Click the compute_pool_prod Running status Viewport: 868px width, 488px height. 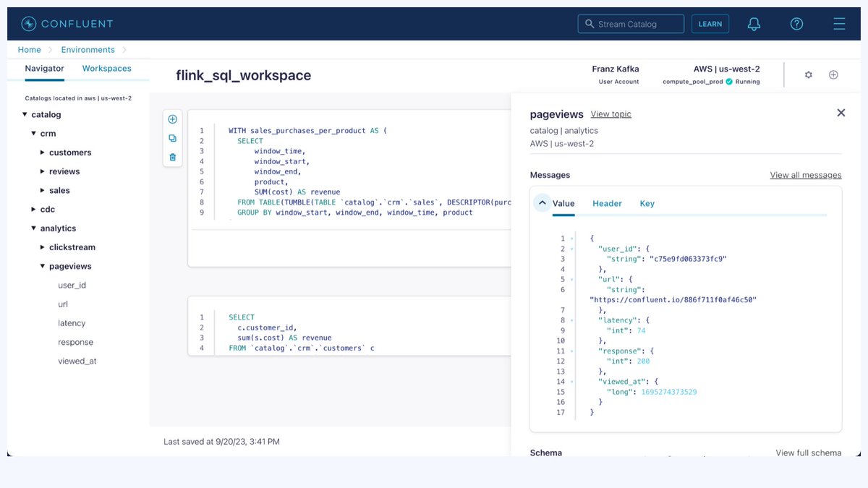711,82
